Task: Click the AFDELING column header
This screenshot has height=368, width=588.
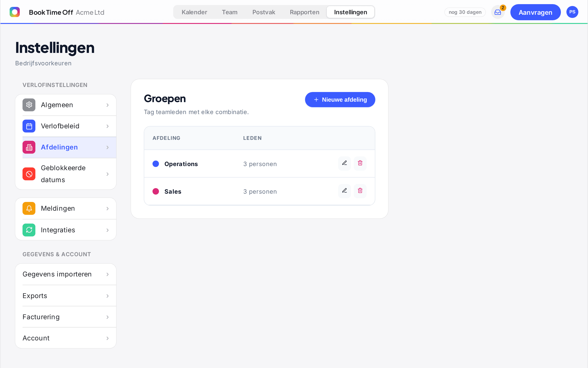Action: (x=167, y=138)
